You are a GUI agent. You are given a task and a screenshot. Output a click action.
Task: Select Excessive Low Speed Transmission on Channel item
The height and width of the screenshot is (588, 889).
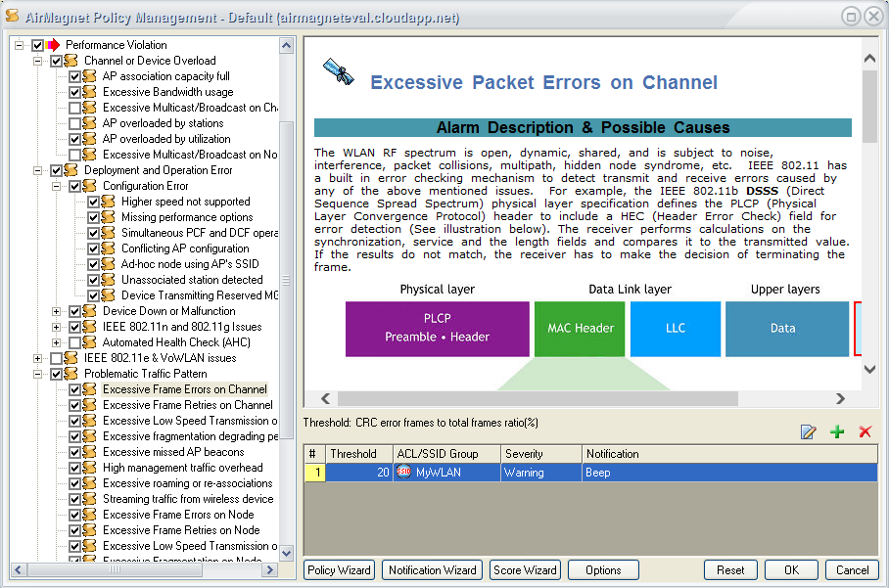[x=190, y=421]
